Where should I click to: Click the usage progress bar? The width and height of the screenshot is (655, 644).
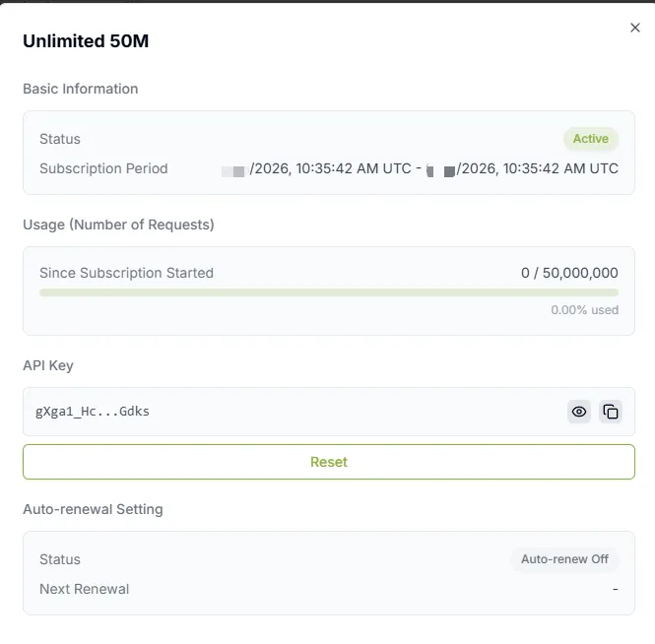coord(329,292)
